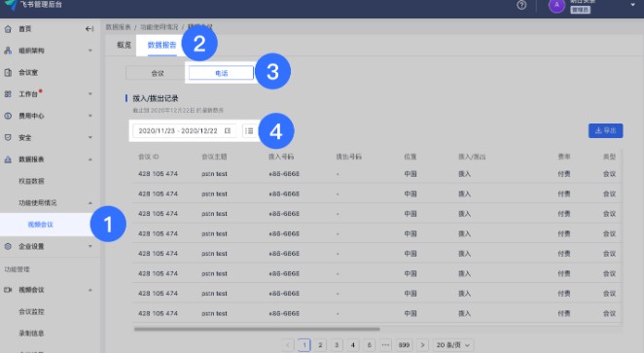This screenshot has height=353, width=644.
Task: Click the list column settings icon
Action: click(249, 131)
